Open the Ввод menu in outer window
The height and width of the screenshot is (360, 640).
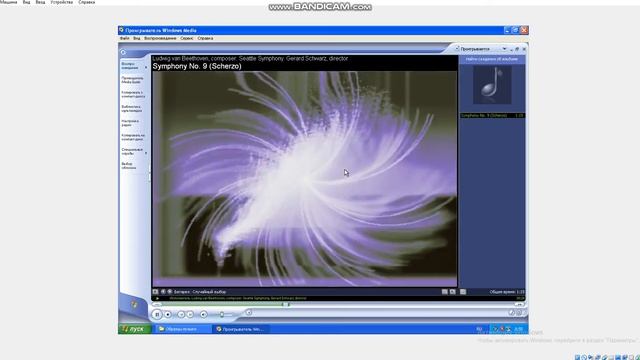tap(40, 2)
